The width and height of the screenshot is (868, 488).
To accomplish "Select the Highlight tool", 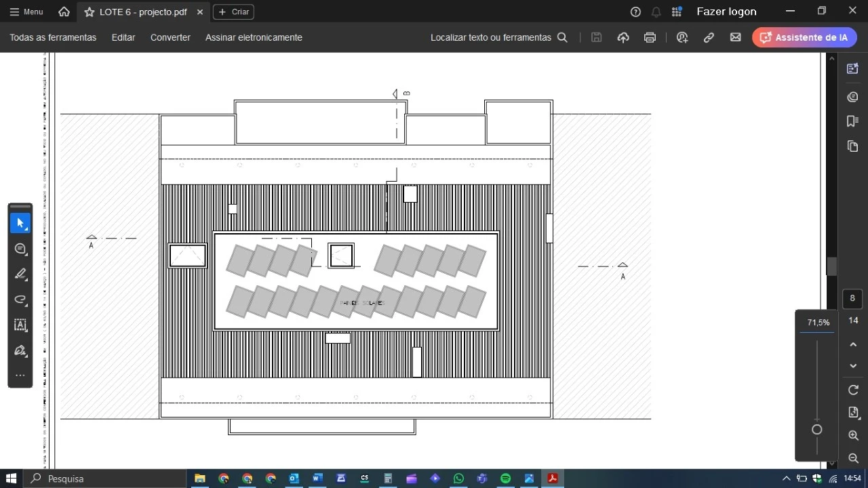I will coord(20,274).
